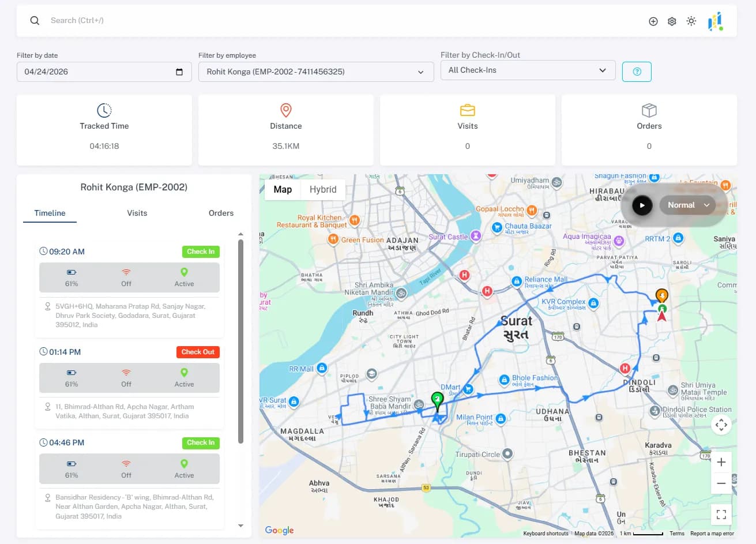The image size is (756, 544).
Task: Click the Rohit Konga (EMP-2002) heading
Action: click(x=134, y=187)
